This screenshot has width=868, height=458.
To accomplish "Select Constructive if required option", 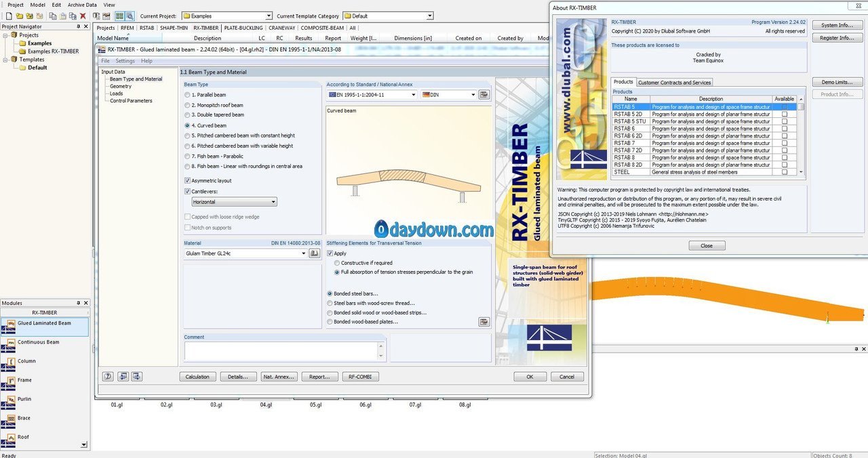I will point(337,263).
